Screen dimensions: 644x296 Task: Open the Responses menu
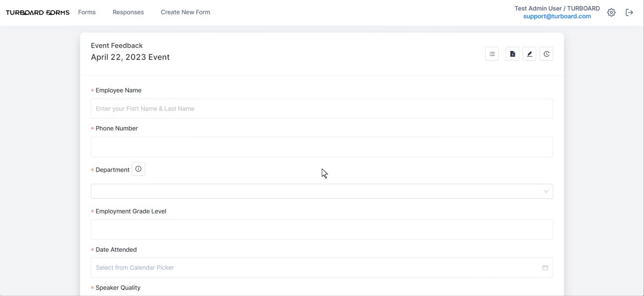coord(128,12)
